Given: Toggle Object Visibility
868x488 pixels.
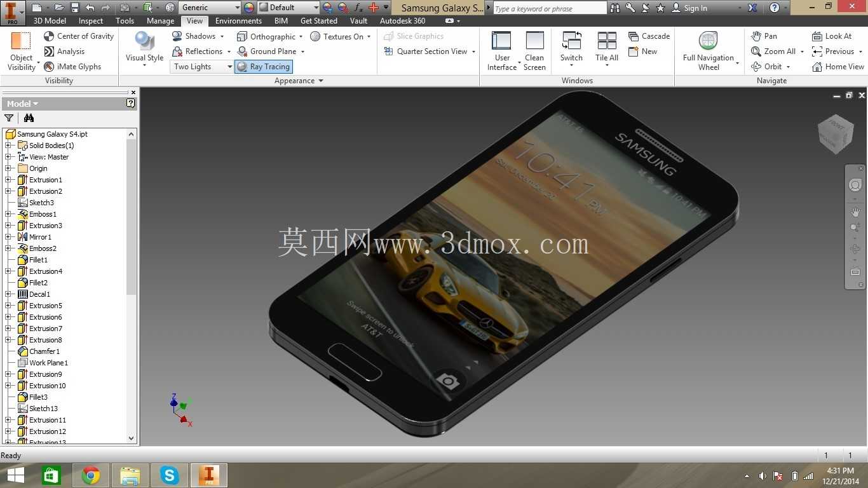Looking at the screenshot, I should [22, 51].
